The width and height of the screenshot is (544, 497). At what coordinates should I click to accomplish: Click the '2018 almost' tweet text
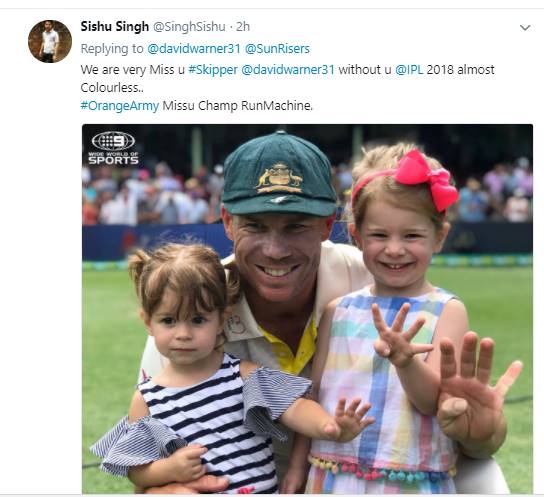pyautogui.click(x=460, y=70)
